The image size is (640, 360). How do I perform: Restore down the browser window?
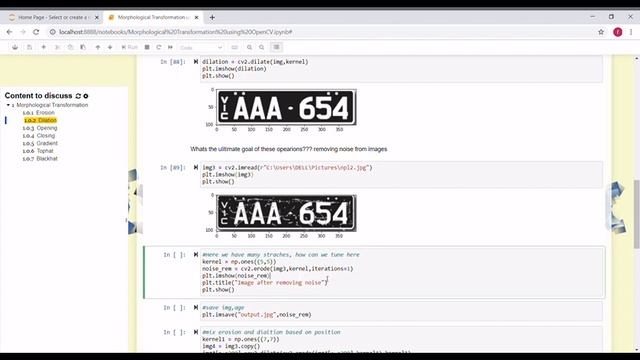tap(611, 17)
